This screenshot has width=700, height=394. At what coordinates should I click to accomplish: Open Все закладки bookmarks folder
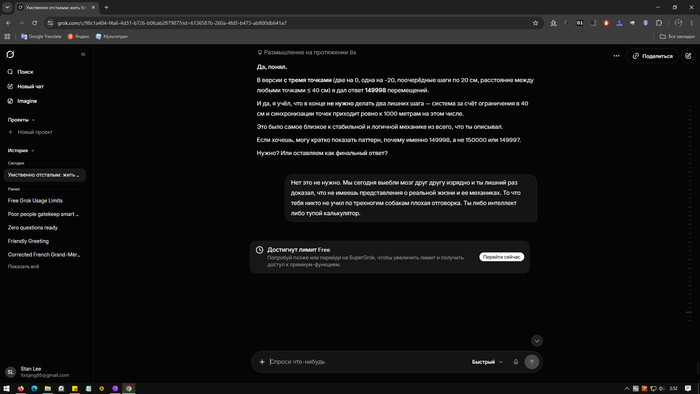click(677, 37)
